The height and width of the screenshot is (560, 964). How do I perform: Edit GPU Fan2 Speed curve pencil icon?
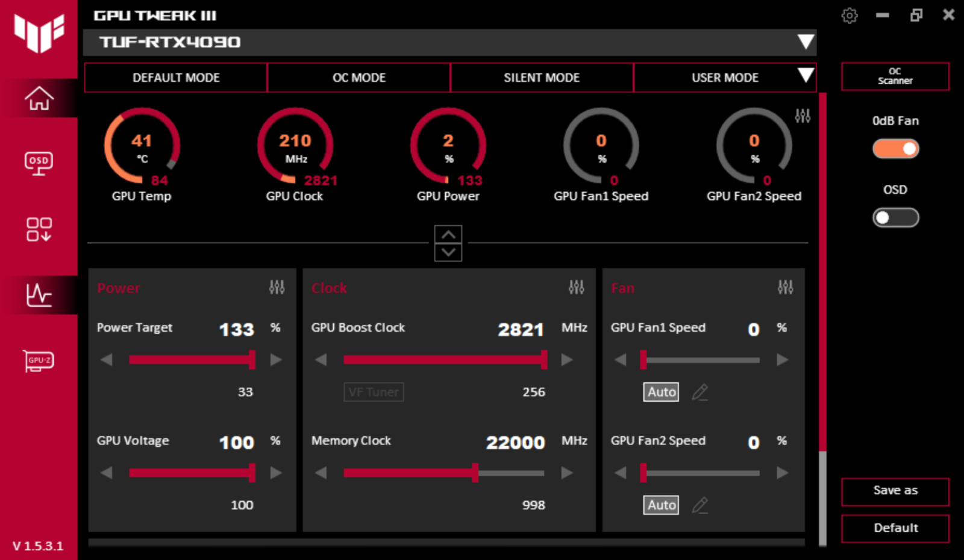700,505
